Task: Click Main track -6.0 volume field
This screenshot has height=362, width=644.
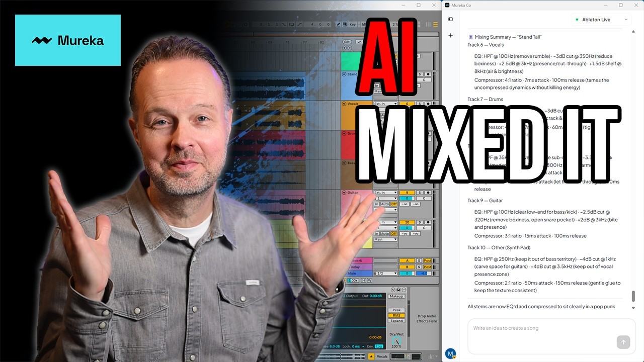Action: 424,273
